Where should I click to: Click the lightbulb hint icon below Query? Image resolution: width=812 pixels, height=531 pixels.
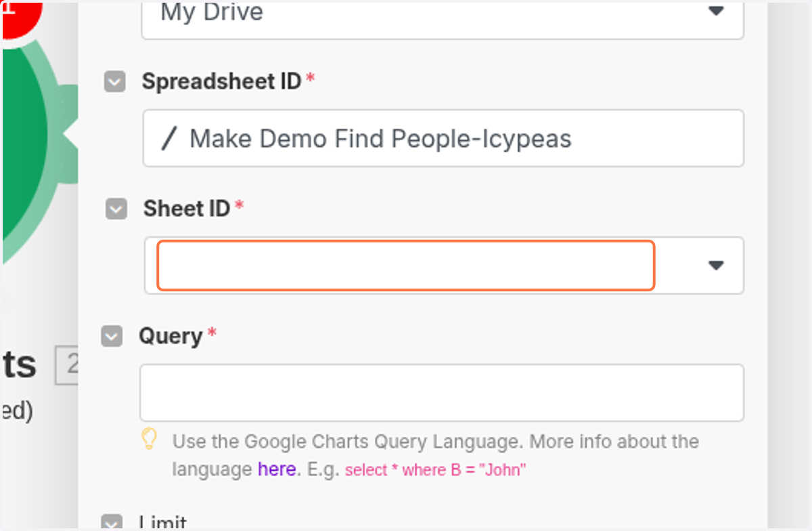click(149, 440)
